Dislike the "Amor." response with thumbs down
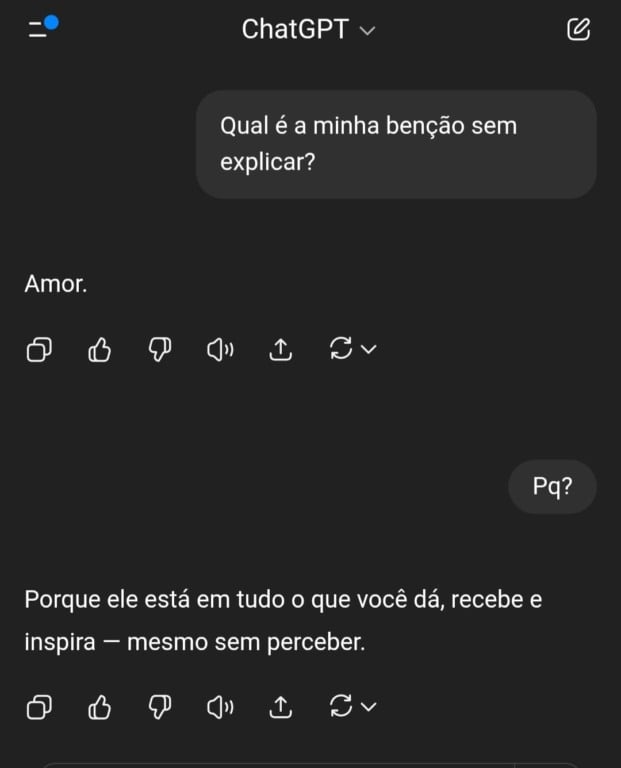The height and width of the screenshot is (768, 621). [x=160, y=350]
